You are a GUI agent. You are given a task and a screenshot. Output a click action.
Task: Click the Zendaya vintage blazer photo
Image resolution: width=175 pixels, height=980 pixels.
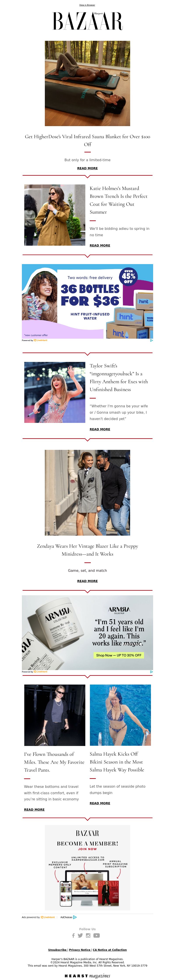[x=87, y=493]
